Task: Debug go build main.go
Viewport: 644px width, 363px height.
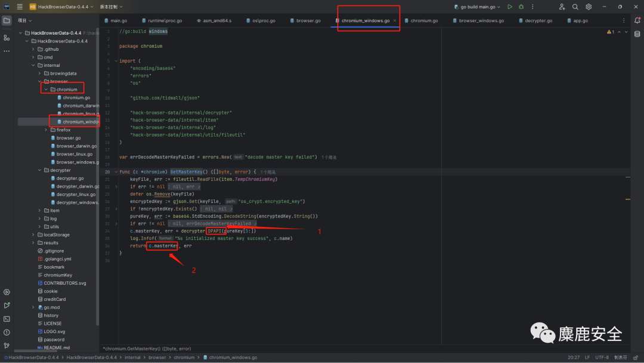Action: (521, 7)
